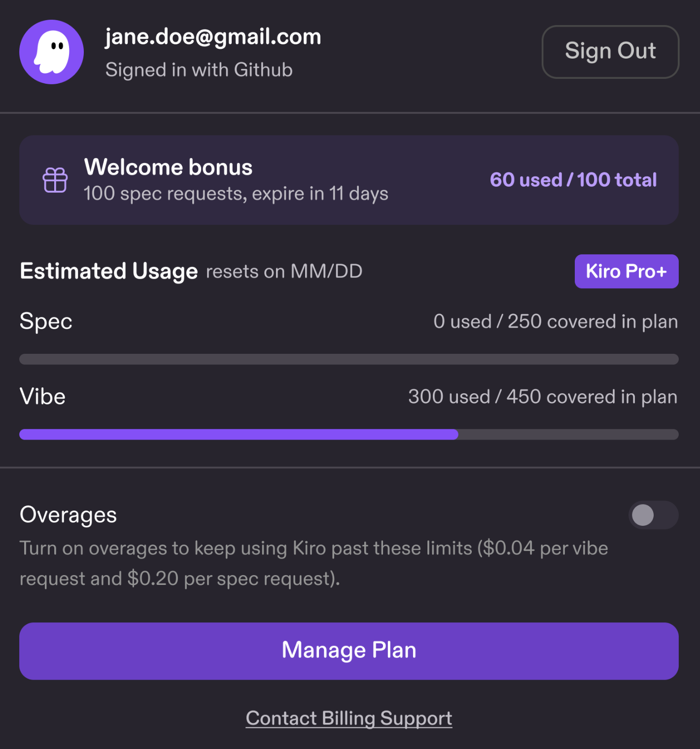700x749 pixels.
Task: Click the Vibe usage progress bar
Action: pyautogui.click(x=349, y=435)
